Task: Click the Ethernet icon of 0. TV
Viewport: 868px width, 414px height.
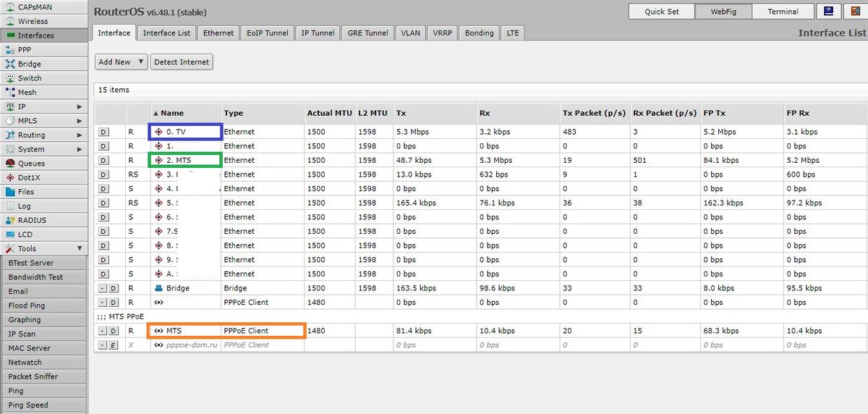Action: point(158,132)
